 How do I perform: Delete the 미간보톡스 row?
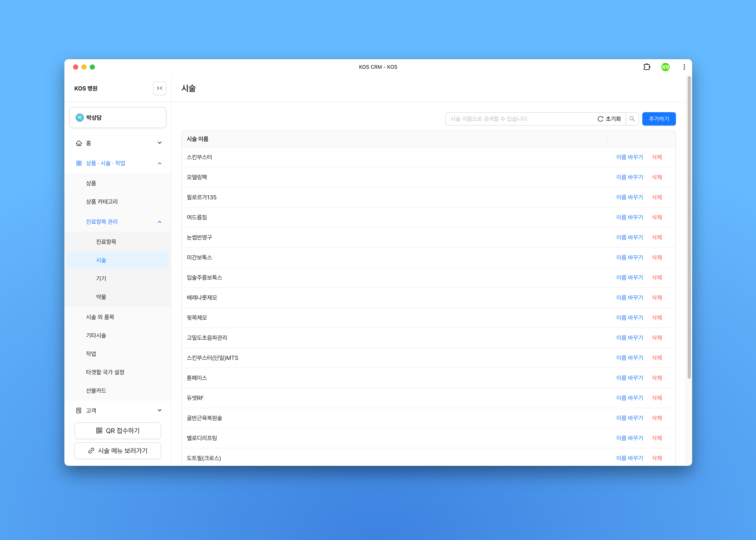657,257
